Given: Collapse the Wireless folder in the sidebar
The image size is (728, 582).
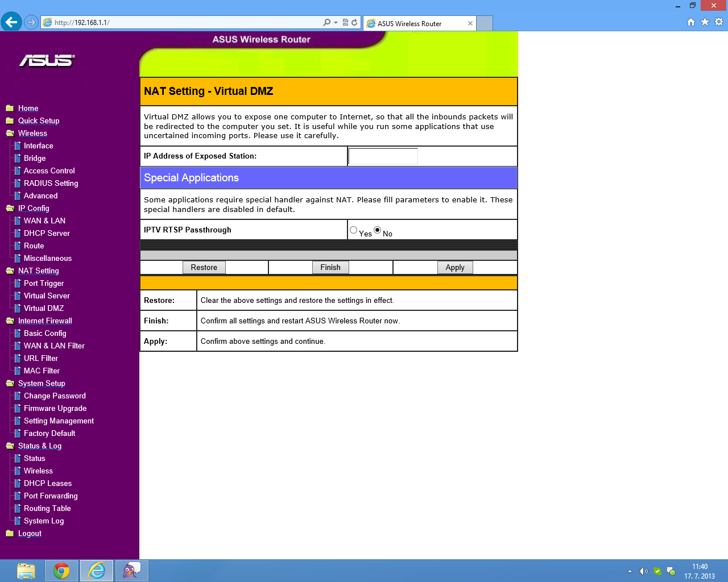Looking at the screenshot, I should pyautogui.click(x=10, y=134).
